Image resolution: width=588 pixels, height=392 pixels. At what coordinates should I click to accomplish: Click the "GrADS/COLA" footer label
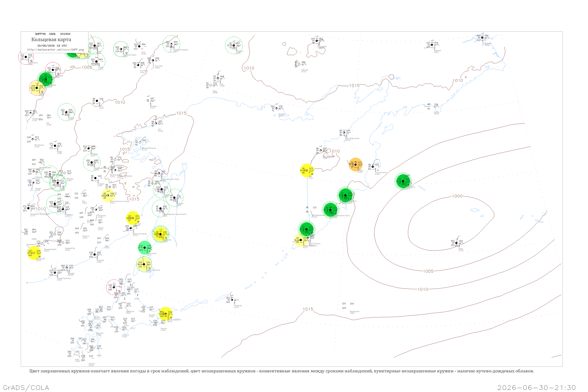26,387
